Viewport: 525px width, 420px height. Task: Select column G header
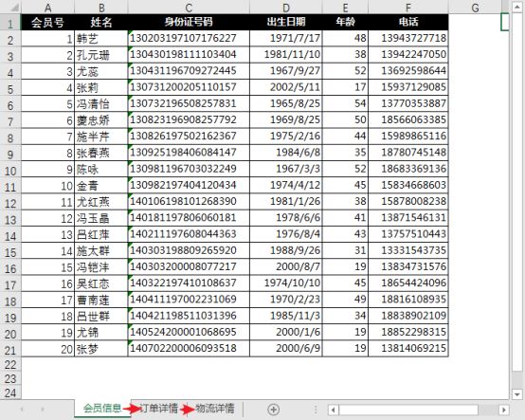[x=475, y=7]
